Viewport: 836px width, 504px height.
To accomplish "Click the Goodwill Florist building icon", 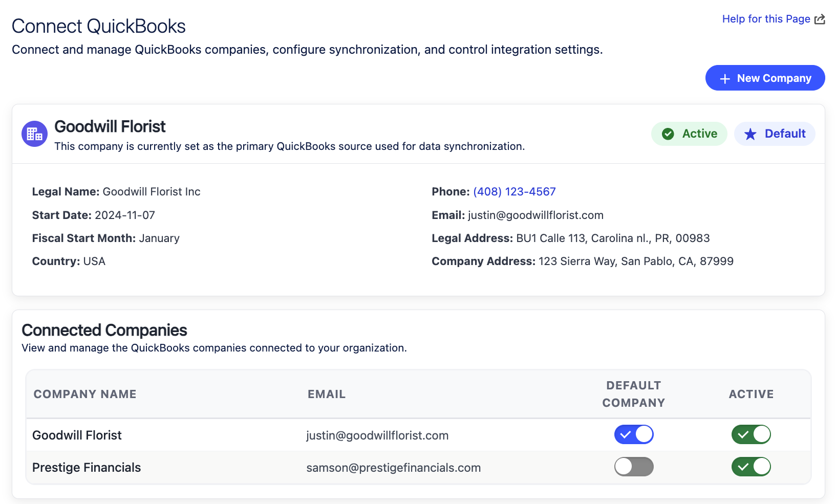I will [34, 134].
